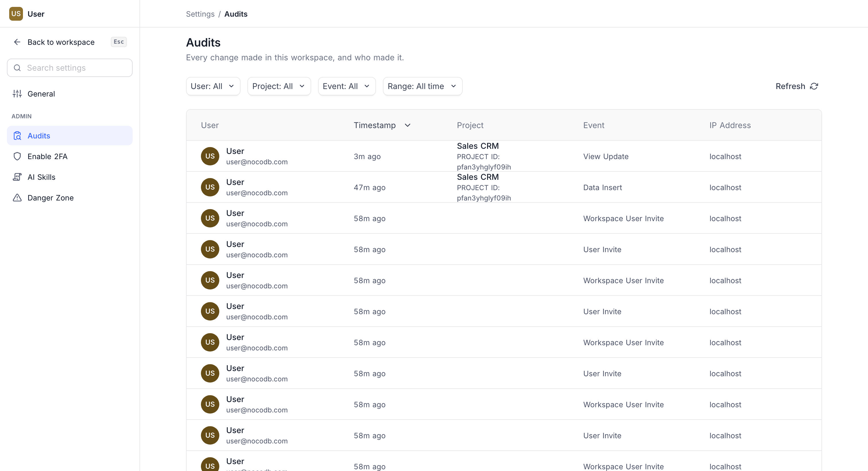Screen dimensions: 868x471
Task: Click the Settings breadcrumb link
Action: pos(200,14)
